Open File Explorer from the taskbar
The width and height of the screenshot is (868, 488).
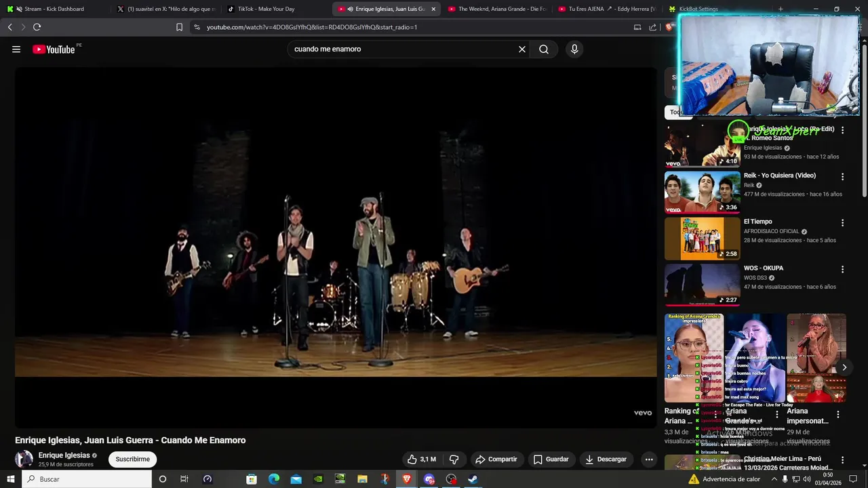coord(362,479)
